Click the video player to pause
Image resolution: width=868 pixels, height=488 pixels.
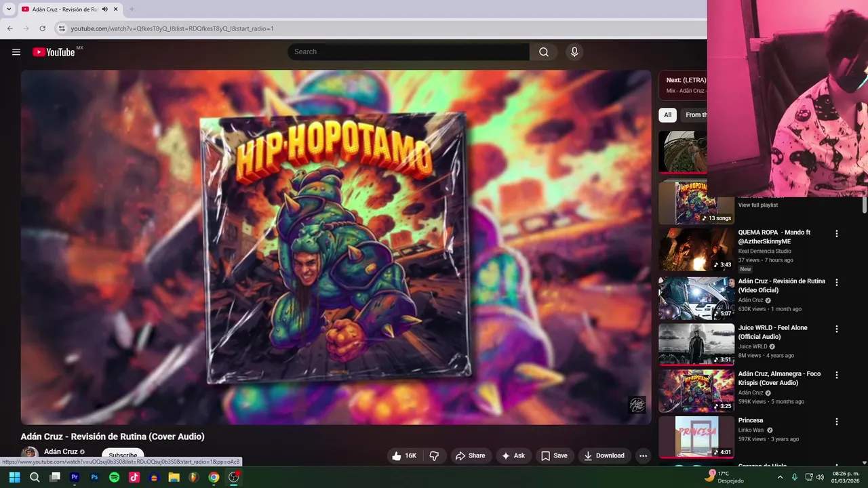click(x=336, y=247)
